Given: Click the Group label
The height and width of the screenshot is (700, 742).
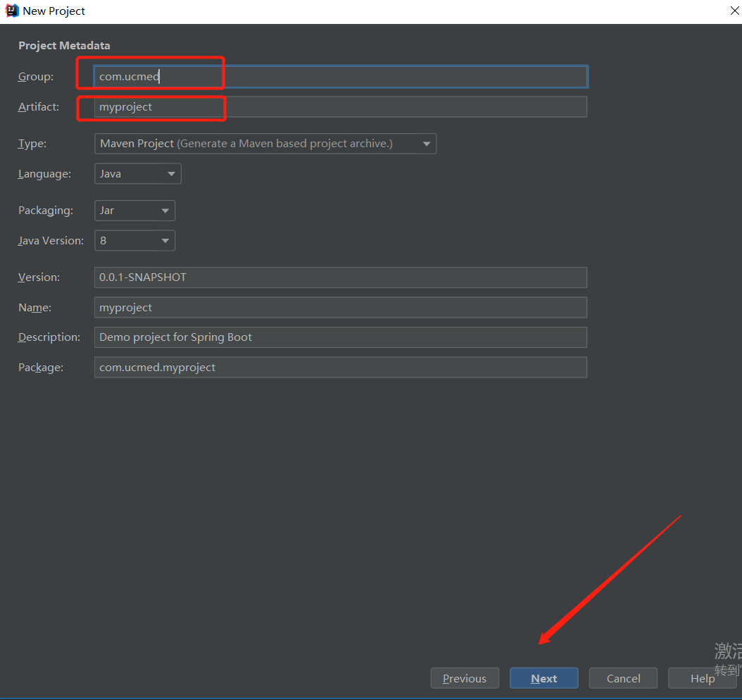Looking at the screenshot, I should click(x=36, y=77).
